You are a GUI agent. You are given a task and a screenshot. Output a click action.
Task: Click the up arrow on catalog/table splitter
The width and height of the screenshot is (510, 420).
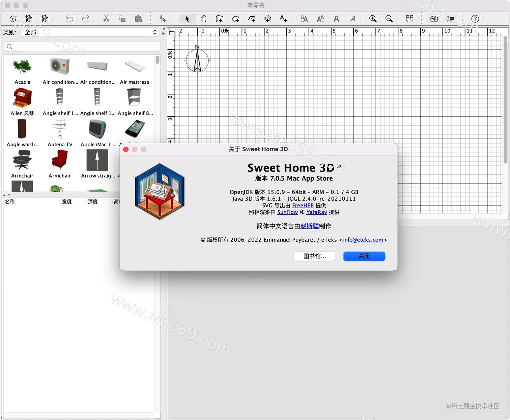pos(4,195)
